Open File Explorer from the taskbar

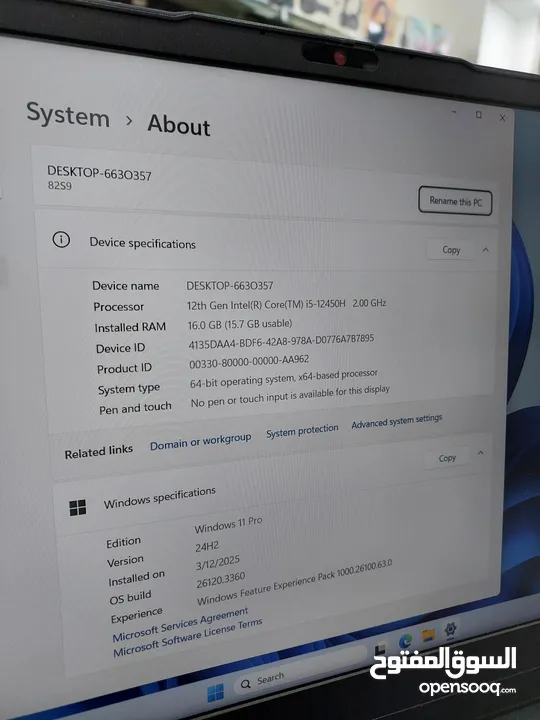428,635
